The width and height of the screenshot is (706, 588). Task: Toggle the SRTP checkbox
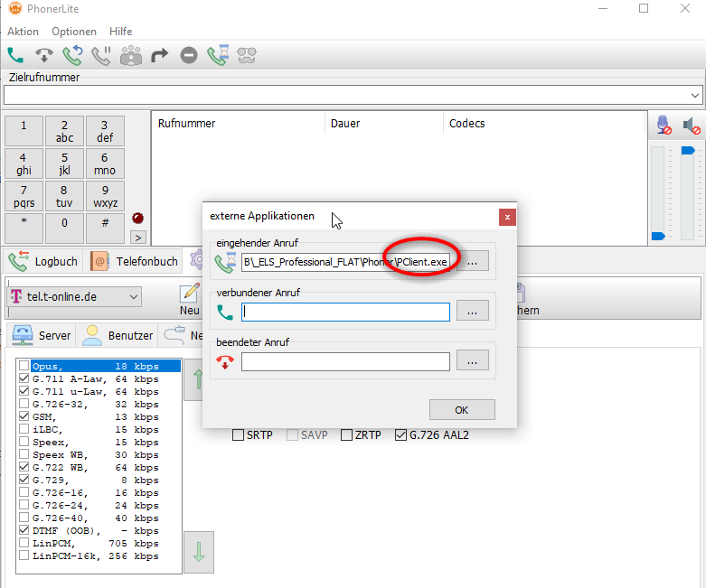pos(239,435)
